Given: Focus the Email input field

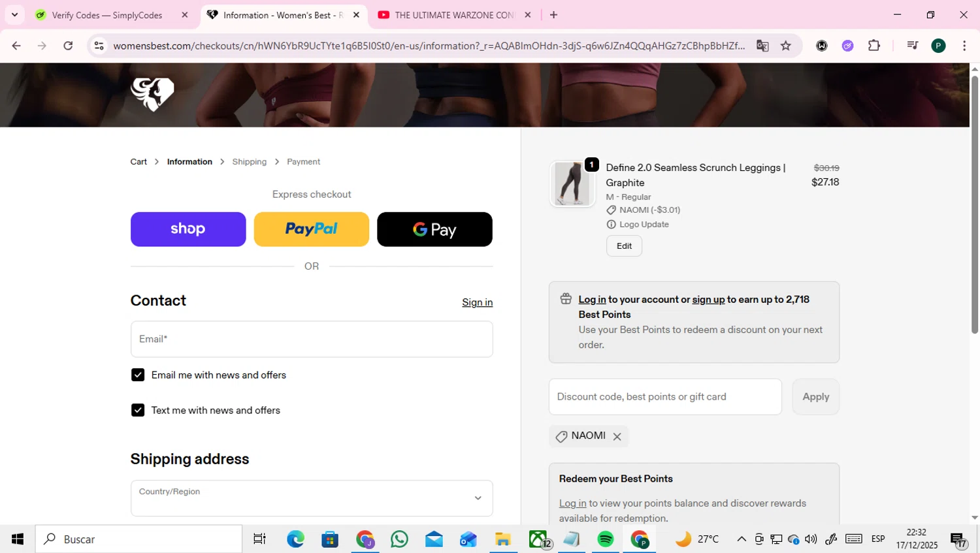Looking at the screenshot, I should [x=312, y=340].
